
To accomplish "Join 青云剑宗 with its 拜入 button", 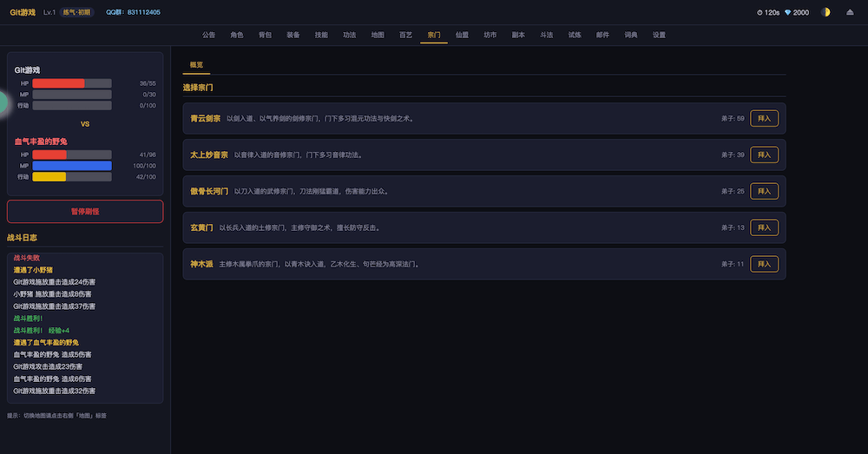I will 764,118.
